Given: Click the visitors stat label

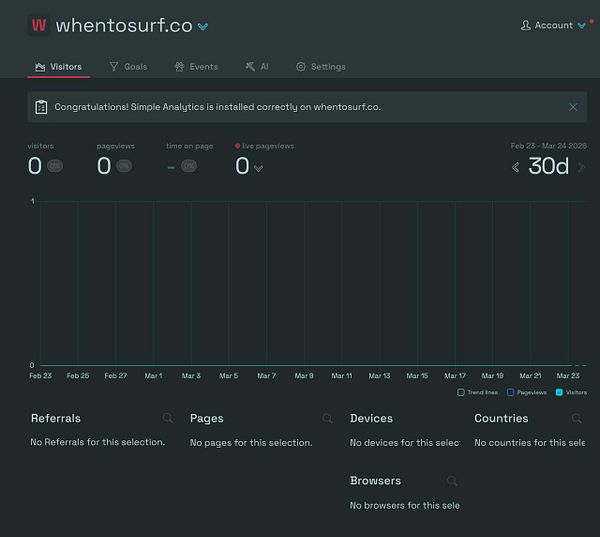Looking at the screenshot, I should point(41,146).
